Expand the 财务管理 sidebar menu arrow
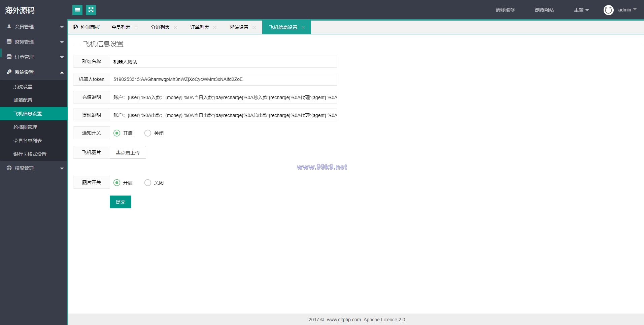 pyautogui.click(x=62, y=42)
